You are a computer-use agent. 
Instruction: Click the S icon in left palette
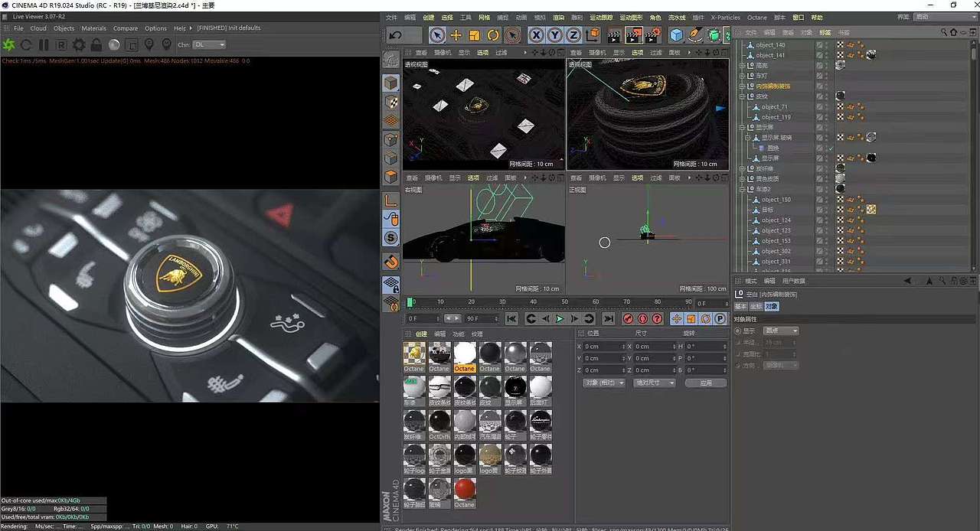pyautogui.click(x=391, y=238)
